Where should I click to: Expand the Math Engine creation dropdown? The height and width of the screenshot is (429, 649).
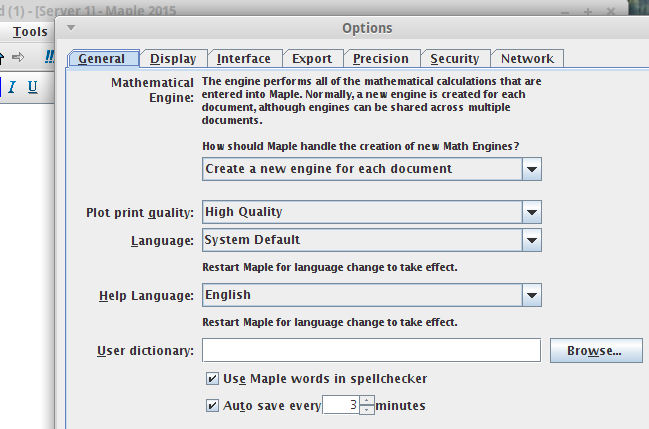coord(532,169)
